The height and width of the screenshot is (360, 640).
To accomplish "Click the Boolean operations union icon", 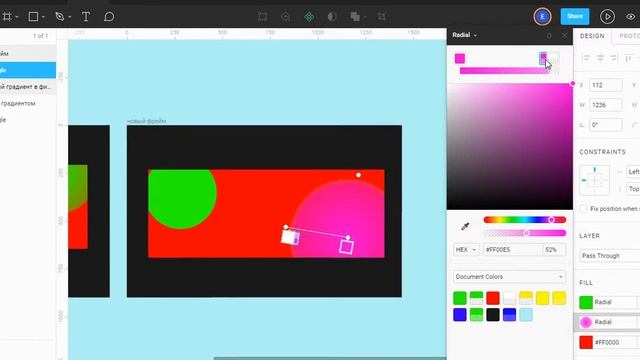I will coord(355,17).
